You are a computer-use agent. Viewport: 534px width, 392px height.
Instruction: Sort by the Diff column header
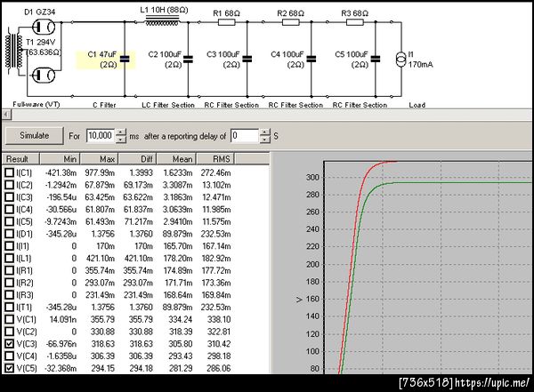[x=137, y=159]
